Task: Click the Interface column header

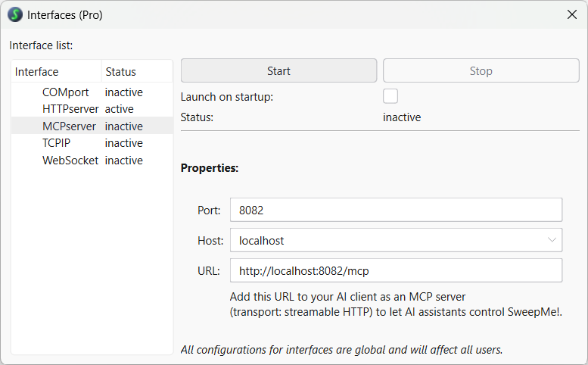Action: coord(56,71)
